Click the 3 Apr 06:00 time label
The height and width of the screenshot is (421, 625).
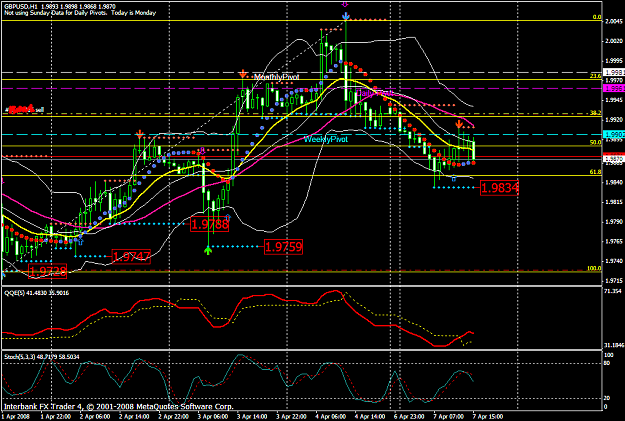point(212,417)
